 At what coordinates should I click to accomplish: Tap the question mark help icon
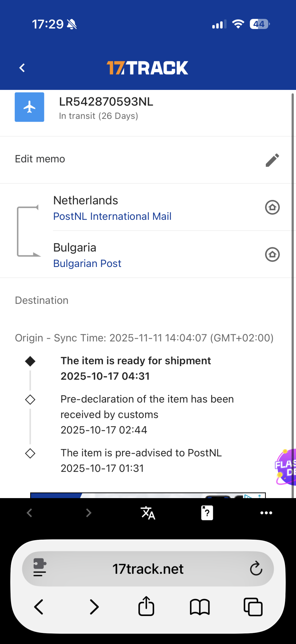tap(207, 513)
